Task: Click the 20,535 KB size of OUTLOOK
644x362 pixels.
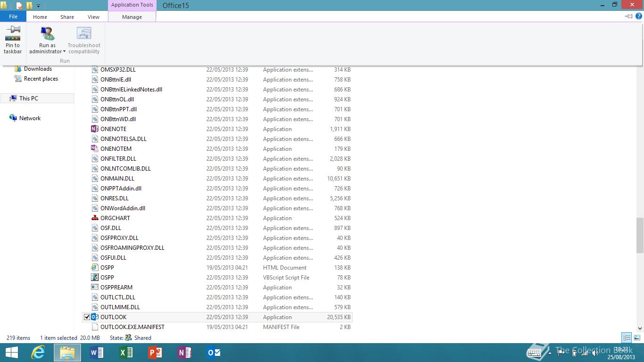Action: coord(339,317)
